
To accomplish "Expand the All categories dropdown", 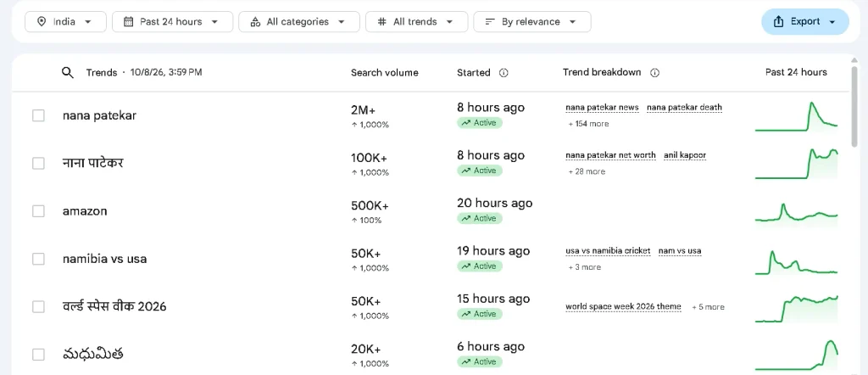I will 299,21.
